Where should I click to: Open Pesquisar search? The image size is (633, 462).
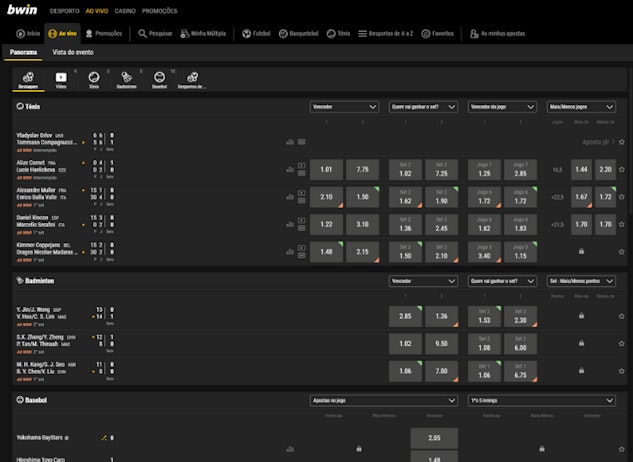click(155, 34)
